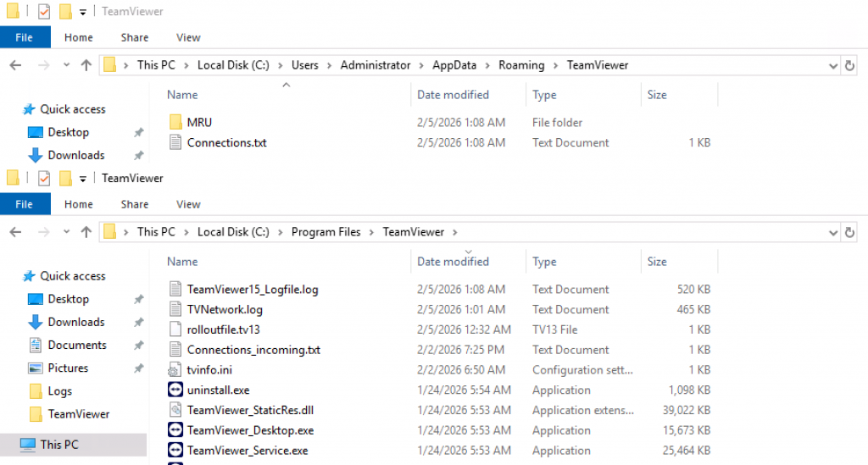Open the Share tab in the top window
The width and height of the screenshot is (868, 465).
click(x=134, y=37)
